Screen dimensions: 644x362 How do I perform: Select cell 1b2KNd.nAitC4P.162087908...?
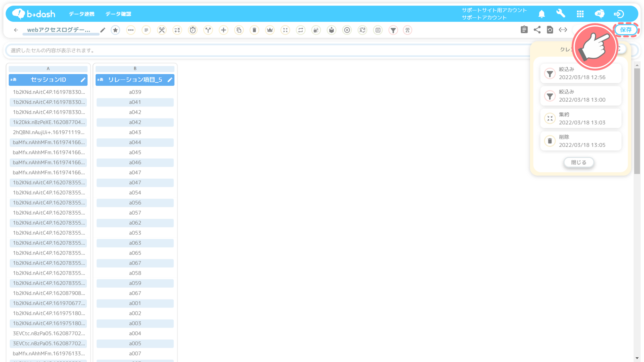coord(48,293)
